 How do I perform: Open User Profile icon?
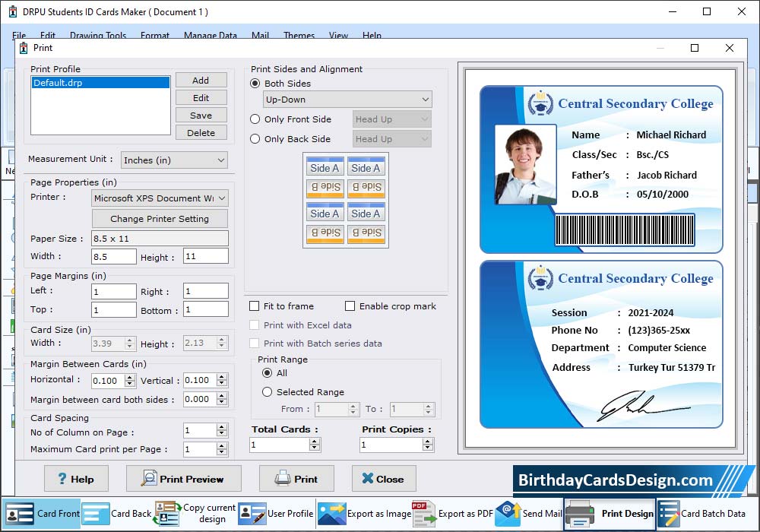(x=252, y=514)
